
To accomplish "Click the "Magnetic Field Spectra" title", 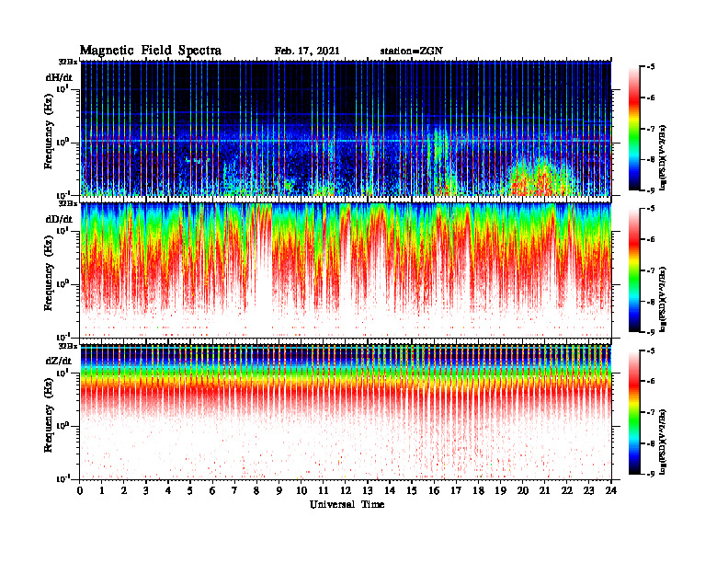I will click(x=151, y=51).
